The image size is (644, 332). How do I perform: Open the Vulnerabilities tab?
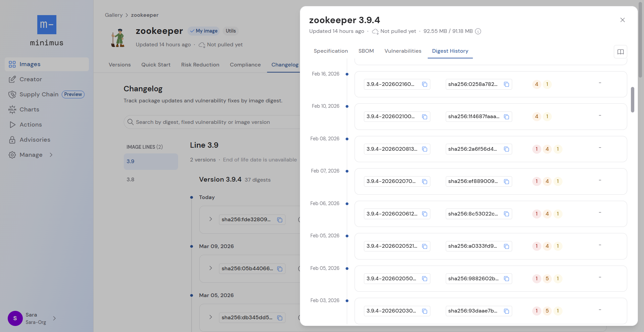point(403,51)
